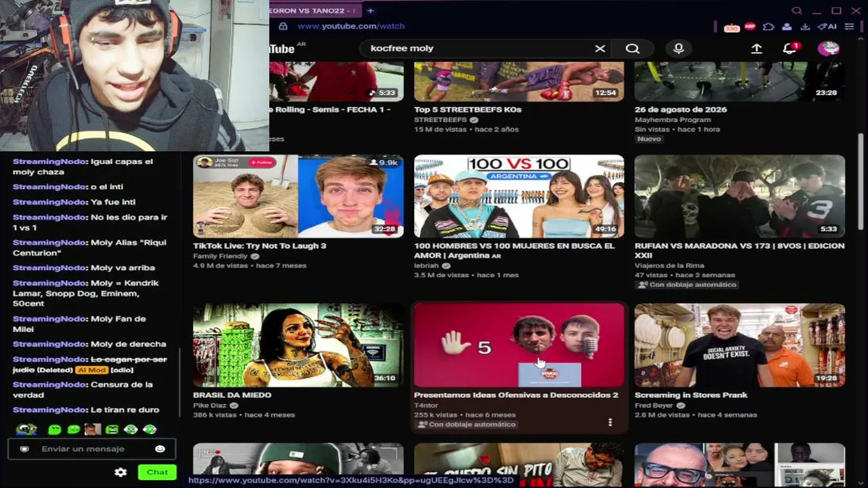The width and height of the screenshot is (868, 488).
Task: Click the browser title bar search icon
Action: click(x=797, y=10)
